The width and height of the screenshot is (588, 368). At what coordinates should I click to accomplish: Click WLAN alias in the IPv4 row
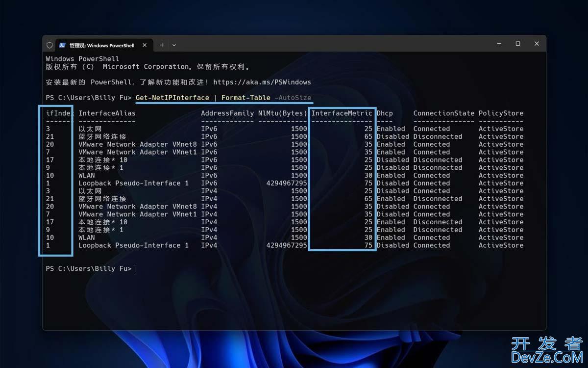(x=87, y=237)
